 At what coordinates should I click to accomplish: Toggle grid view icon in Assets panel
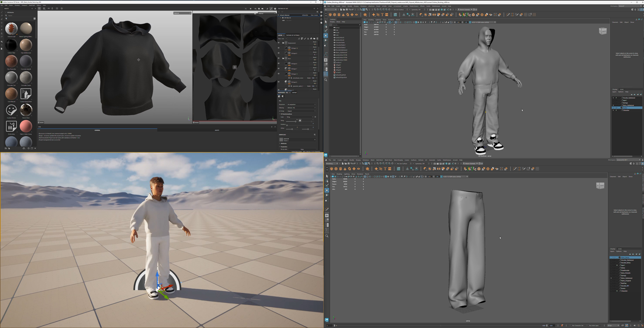[34, 19]
